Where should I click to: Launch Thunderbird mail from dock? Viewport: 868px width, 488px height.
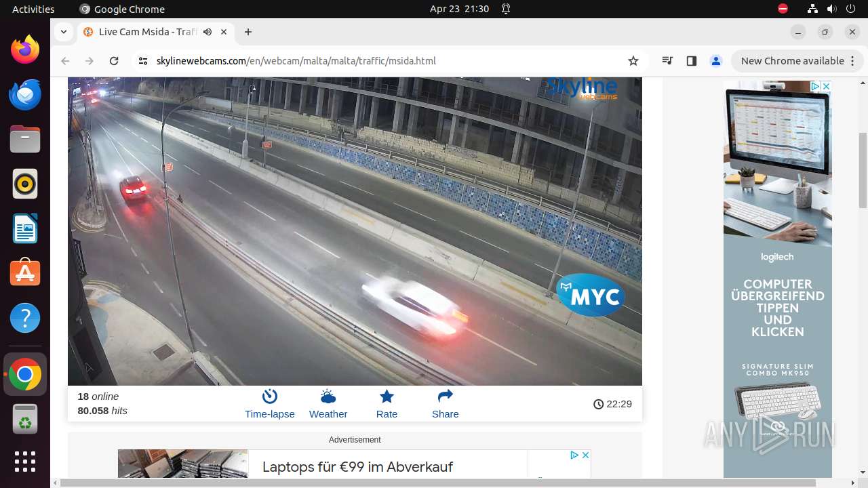click(x=25, y=95)
